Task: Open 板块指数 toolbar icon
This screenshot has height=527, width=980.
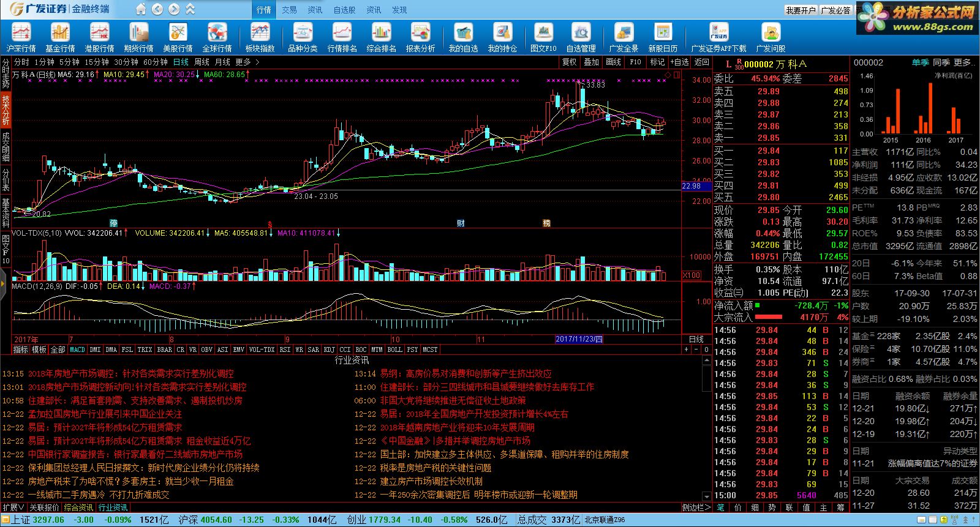Action: point(260,38)
